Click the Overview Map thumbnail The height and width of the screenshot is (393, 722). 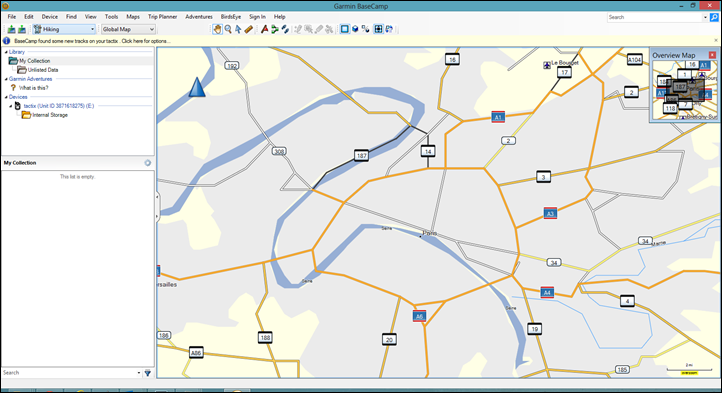[x=684, y=90]
